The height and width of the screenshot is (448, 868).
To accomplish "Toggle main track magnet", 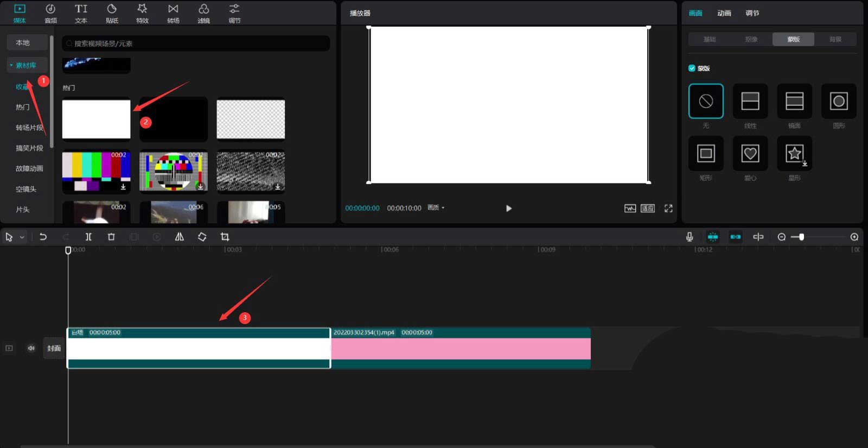I will tap(713, 237).
